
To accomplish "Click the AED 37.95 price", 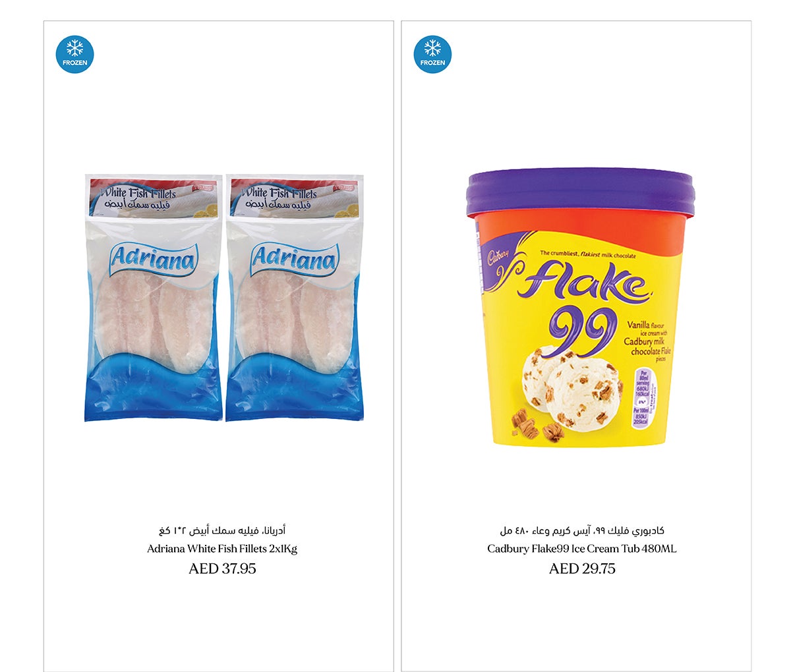I will (x=222, y=569).
